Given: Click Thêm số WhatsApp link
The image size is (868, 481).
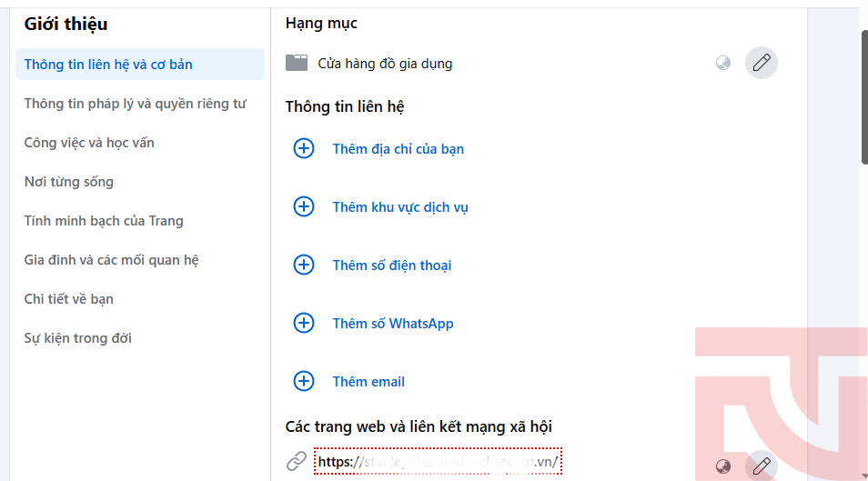Looking at the screenshot, I should (x=393, y=324).
